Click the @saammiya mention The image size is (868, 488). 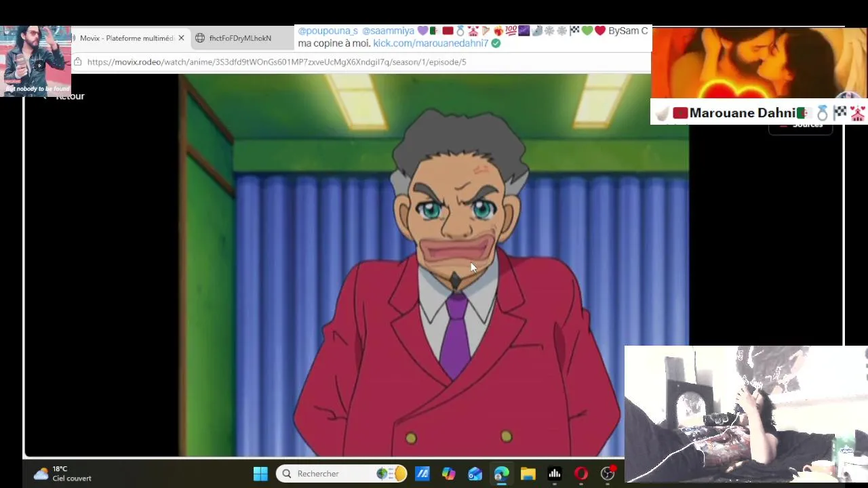[x=388, y=31]
